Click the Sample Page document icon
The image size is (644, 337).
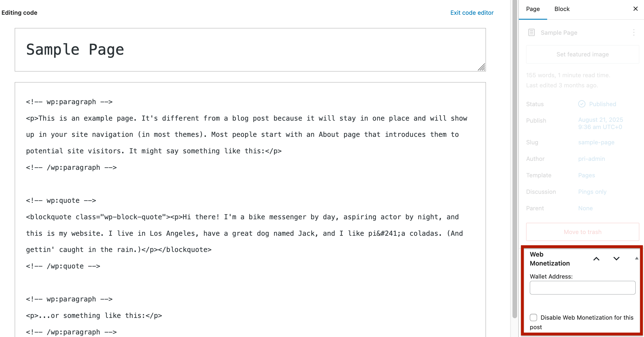point(531,32)
